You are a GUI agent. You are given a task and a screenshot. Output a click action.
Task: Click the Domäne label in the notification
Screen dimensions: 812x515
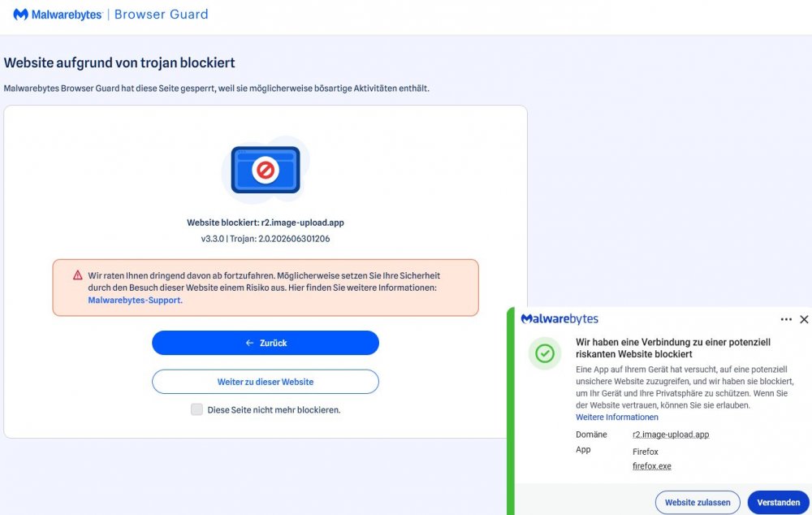pos(591,435)
